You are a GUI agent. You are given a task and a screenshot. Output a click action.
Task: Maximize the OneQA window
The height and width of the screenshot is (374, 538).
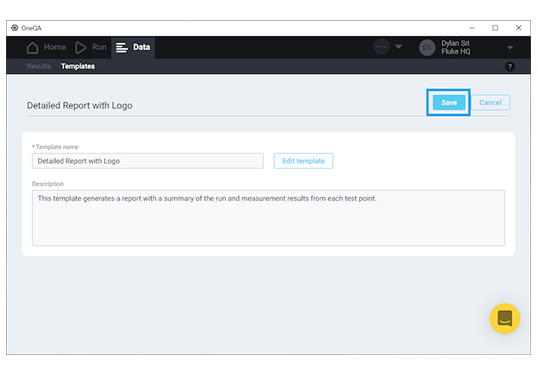pyautogui.click(x=495, y=28)
